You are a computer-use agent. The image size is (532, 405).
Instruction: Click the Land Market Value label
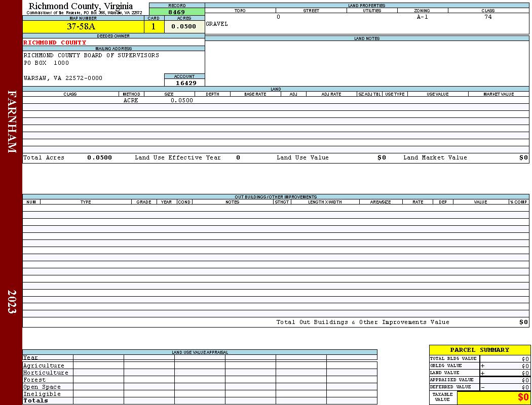(x=435, y=157)
